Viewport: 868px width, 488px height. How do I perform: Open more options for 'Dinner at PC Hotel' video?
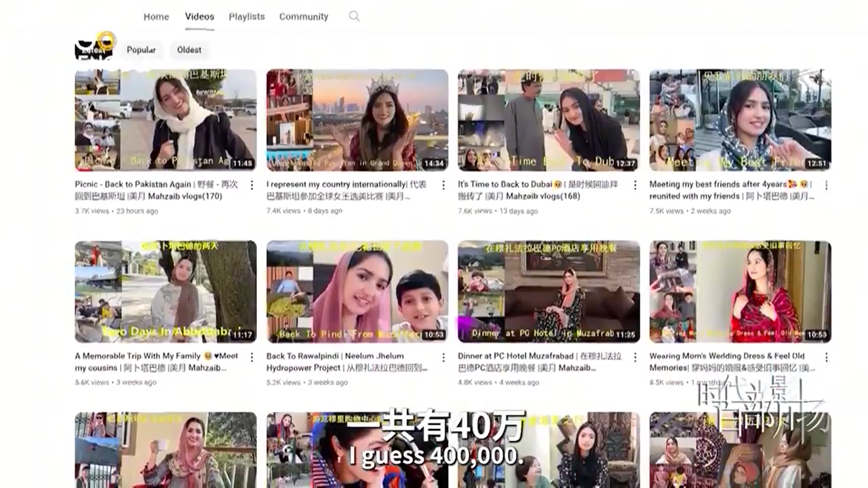coord(635,357)
